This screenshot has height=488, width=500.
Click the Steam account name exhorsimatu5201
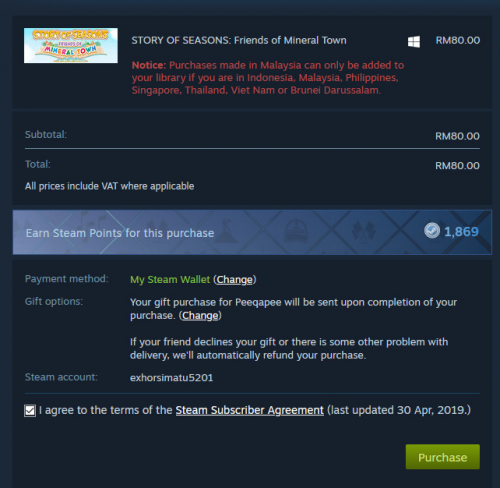(171, 378)
